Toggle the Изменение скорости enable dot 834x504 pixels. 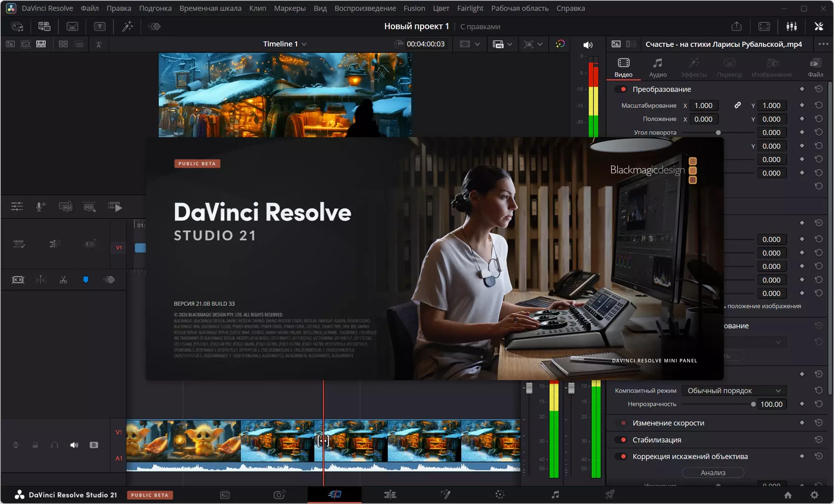tap(623, 423)
